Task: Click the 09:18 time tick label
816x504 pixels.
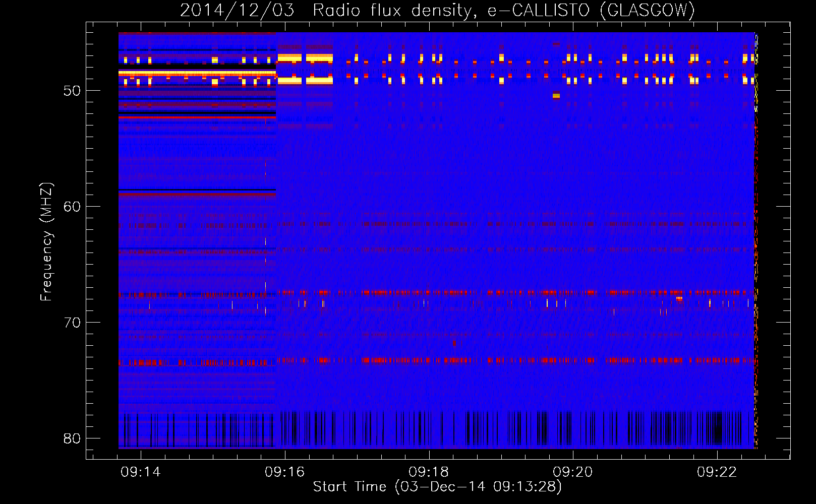Action: pyautogui.click(x=429, y=472)
